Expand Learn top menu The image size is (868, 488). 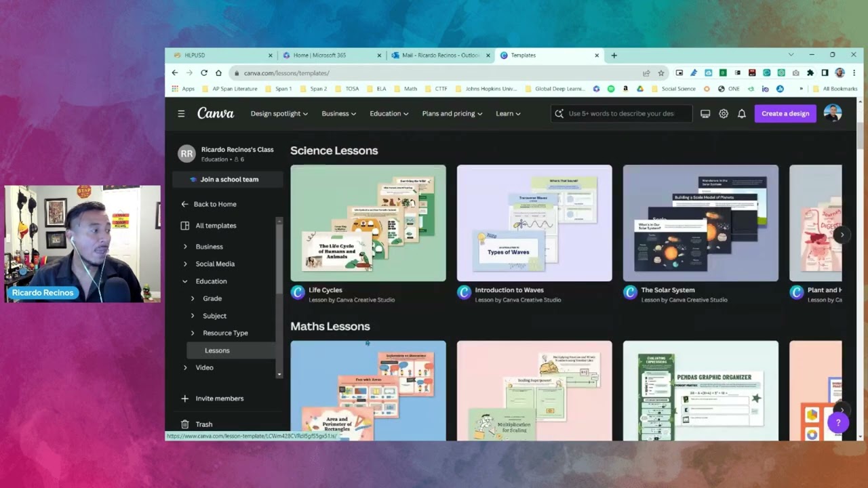(x=508, y=114)
